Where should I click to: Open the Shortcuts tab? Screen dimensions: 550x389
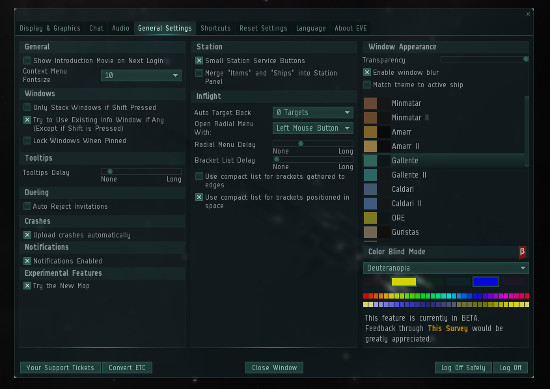215,28
